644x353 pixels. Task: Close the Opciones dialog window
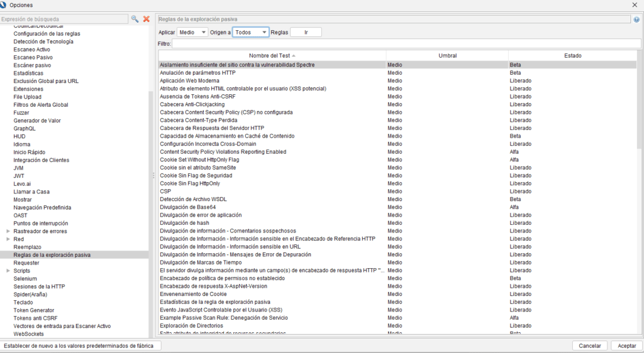[634, 5]
